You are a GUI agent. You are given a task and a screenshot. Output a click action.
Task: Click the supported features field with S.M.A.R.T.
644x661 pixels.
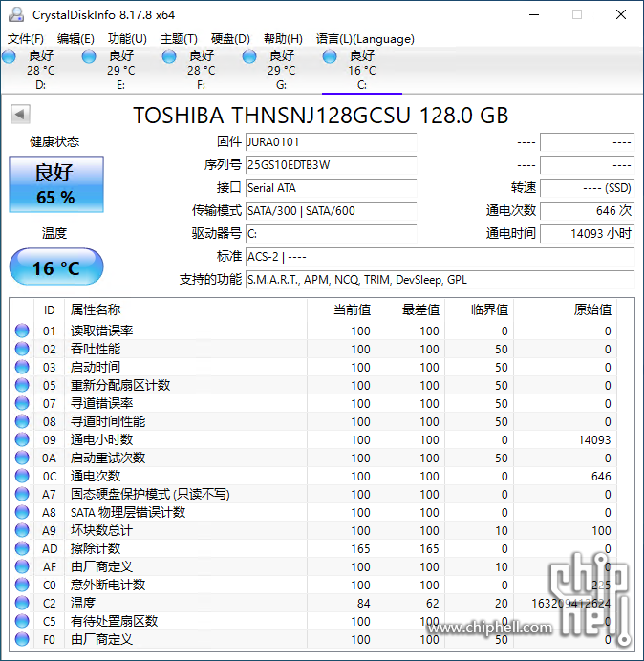point(440,280)
